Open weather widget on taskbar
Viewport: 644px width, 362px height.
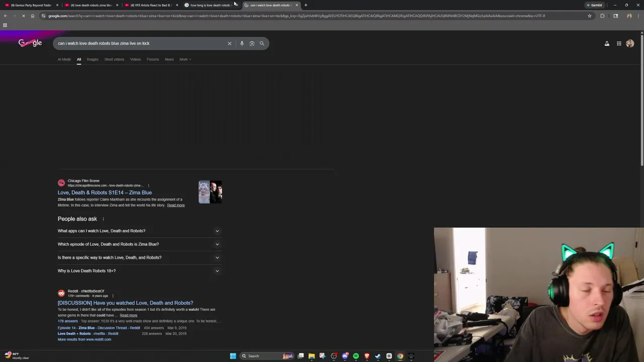16,356
